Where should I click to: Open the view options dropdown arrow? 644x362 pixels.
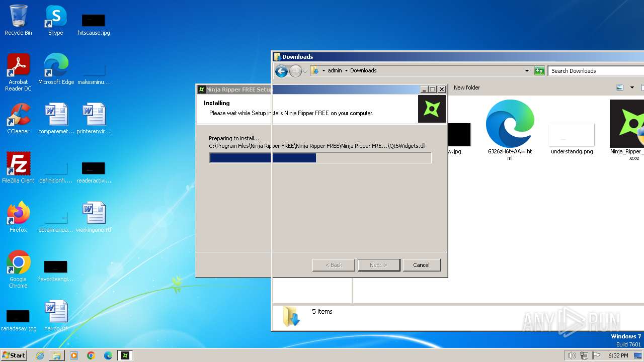[x=632, y=87]
